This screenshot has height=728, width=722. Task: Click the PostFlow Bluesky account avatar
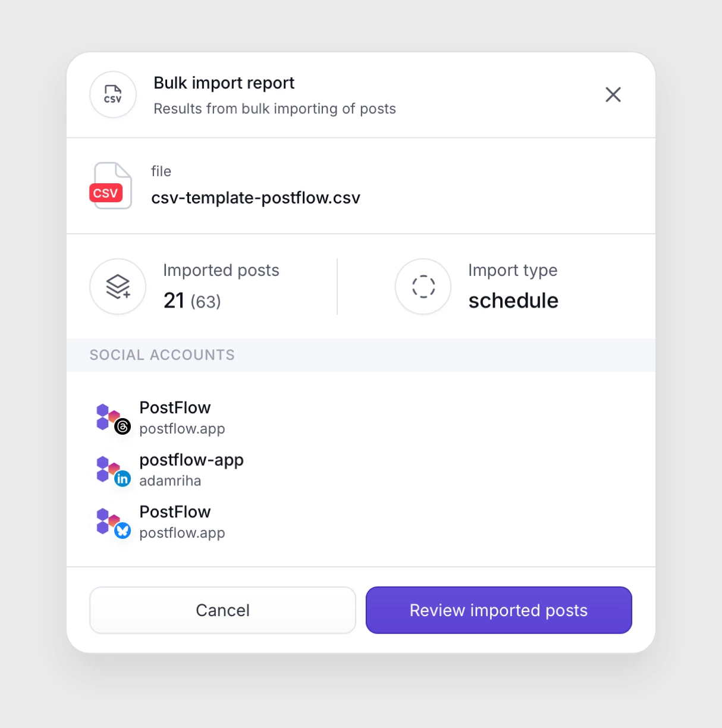(112, 522)
